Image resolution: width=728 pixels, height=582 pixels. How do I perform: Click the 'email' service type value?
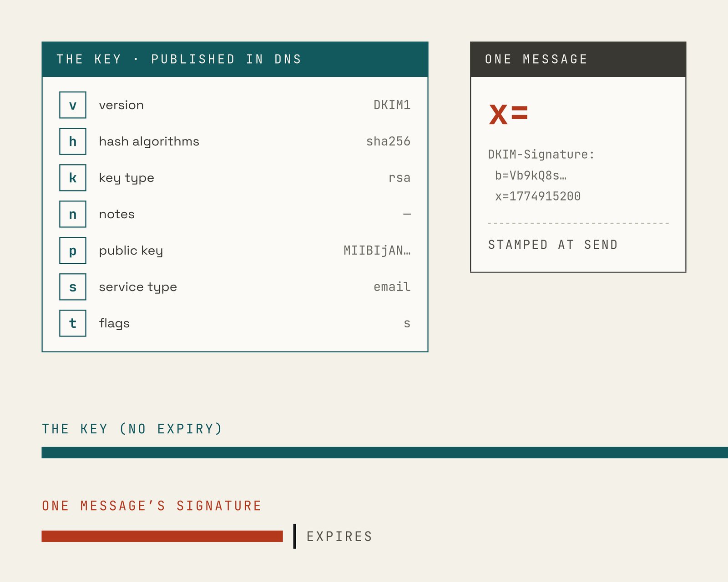[392, 287]
